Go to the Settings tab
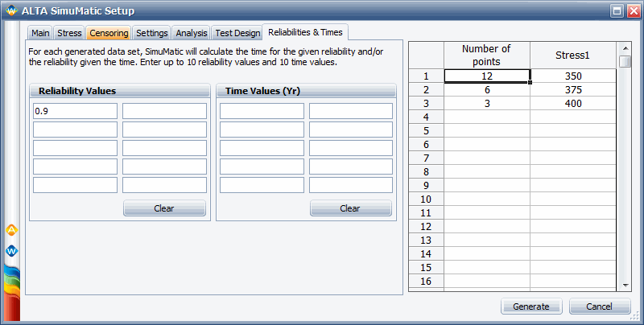Screen dimensions: 644x325 click(152, 33)
